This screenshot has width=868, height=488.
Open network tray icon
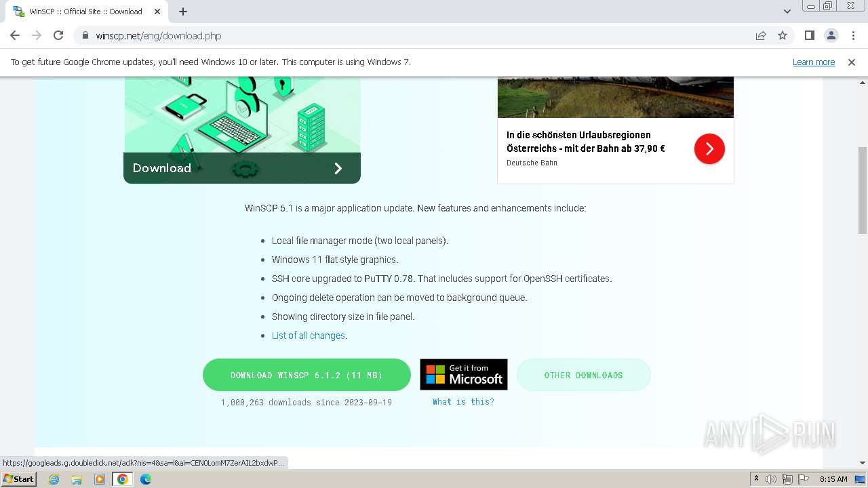(x=787, y=479)
